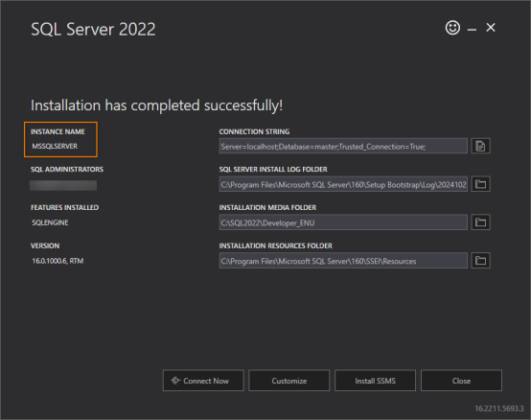This screenshot has height=420, width=531.
Task: Click the VERSION label
Action: pos(45,245)
